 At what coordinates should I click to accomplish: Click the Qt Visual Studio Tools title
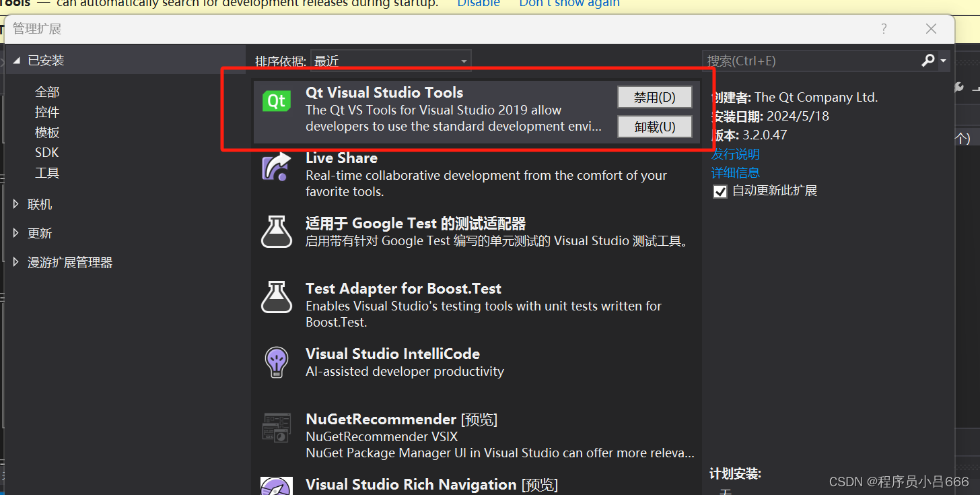[384, 92]
